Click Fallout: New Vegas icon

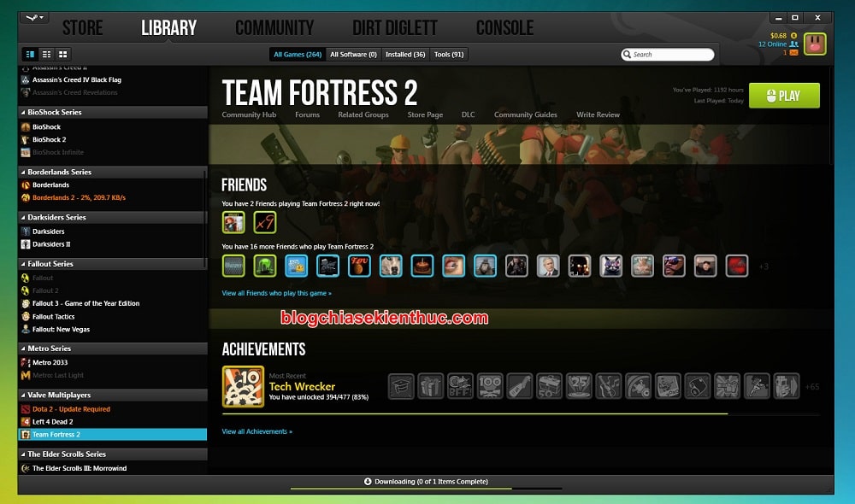25,329
